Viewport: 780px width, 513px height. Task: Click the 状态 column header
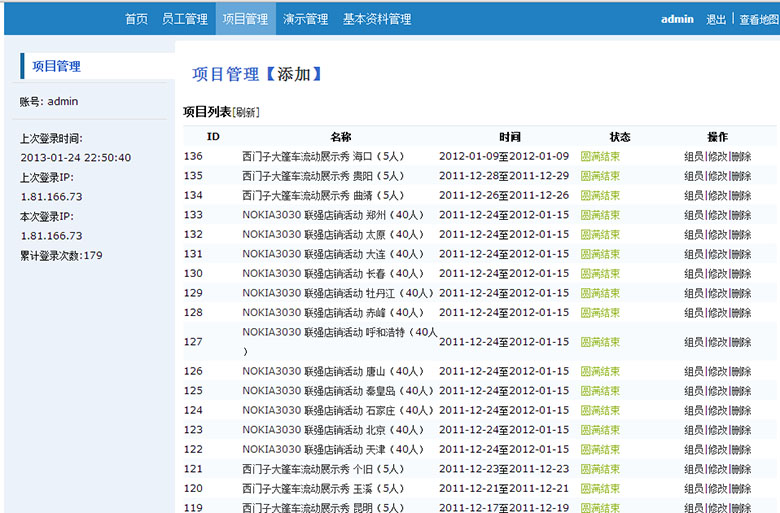pyautogui.click(x=620, y=137)
